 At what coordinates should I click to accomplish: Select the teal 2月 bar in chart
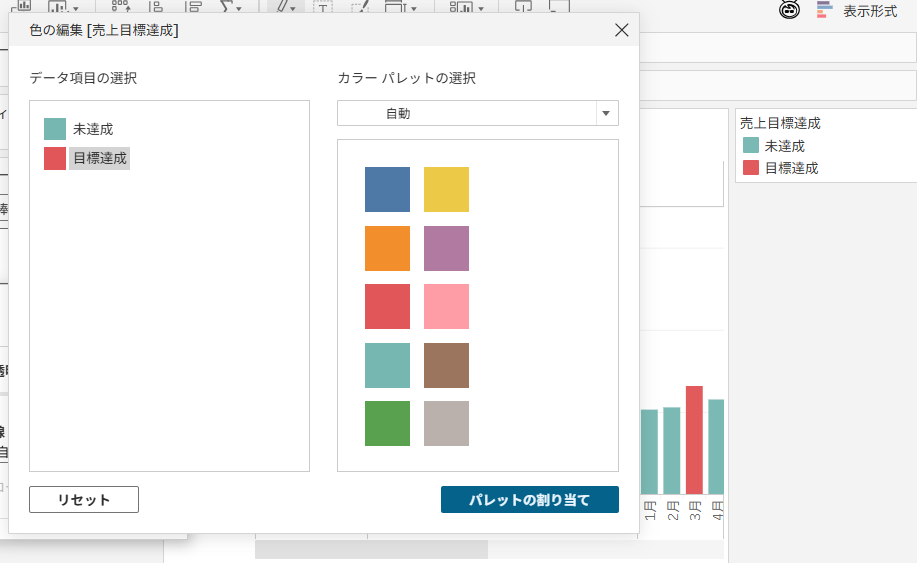[671, 451]
